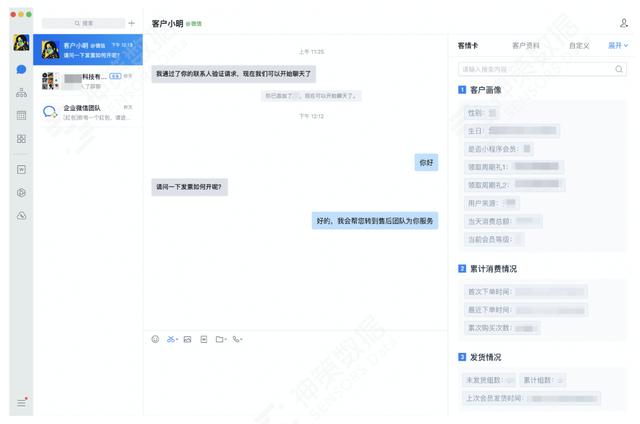Click the 未发货组数 field
640x424 pixels.
coord(489,380)
